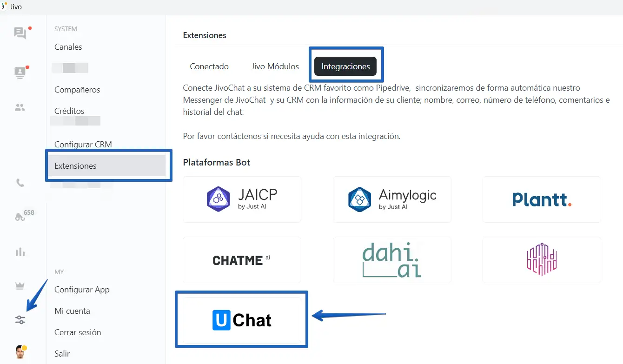Switch to the Jivo Módulos tab
Image resolution: width=623 pixels, height=364 pixels.
pyautogui.click(x=275, y=66)
